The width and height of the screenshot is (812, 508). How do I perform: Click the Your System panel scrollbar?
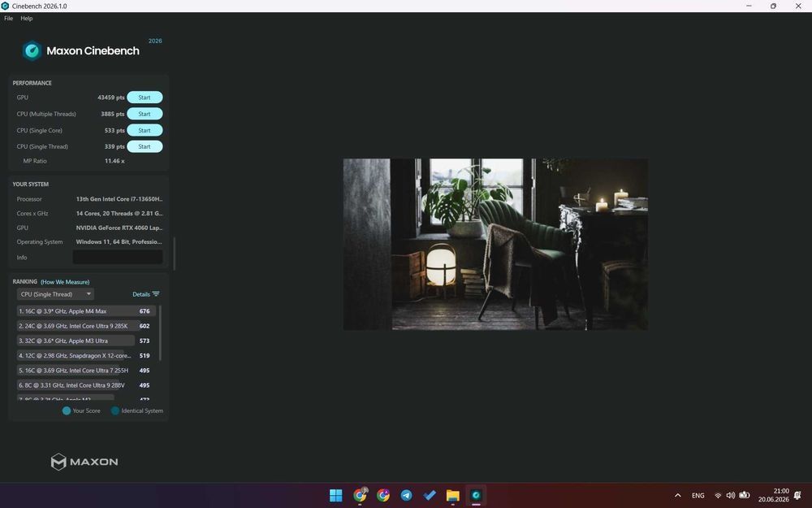[174, 254]
